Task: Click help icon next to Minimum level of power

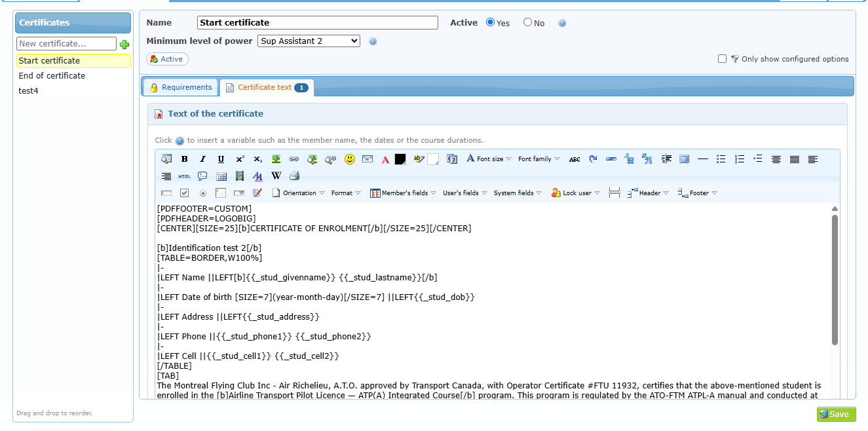Action: tap(373, 41)
